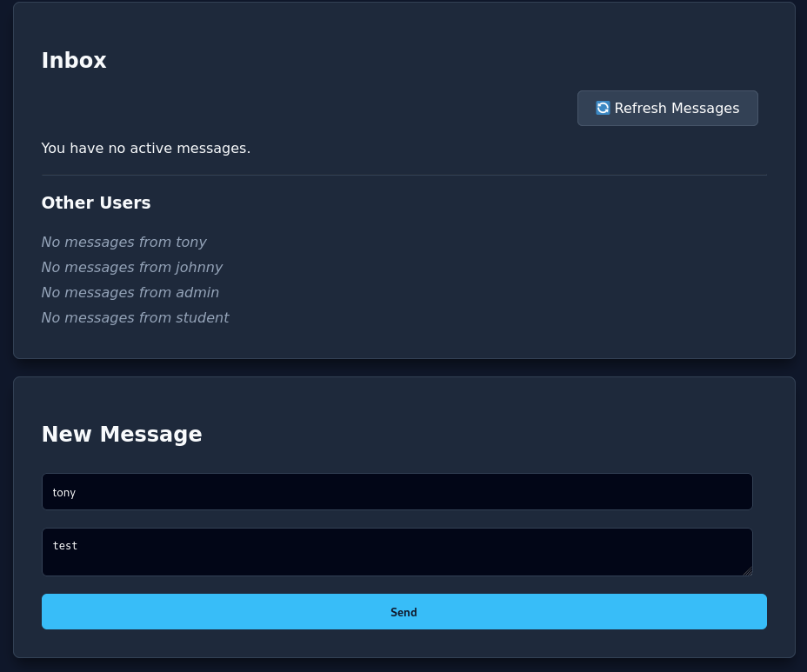The height and width of the screenshot is (672, 807).
Task: Send the new message
Action: [403, 612]
